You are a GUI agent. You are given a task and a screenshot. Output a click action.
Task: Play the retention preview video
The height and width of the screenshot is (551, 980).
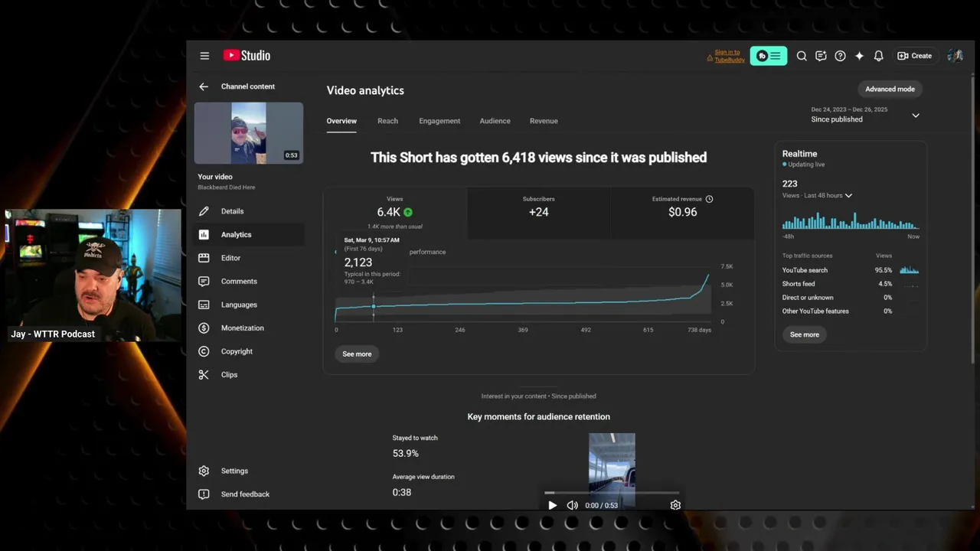(552, 505)
